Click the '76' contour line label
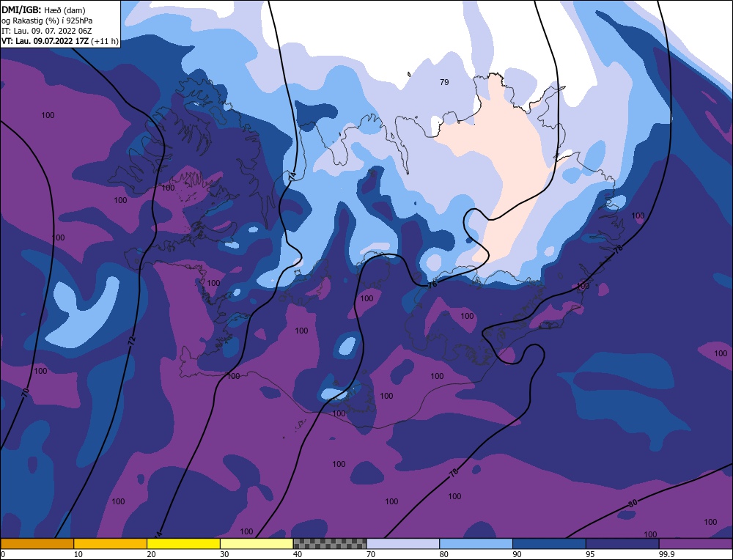Screen dimensions: 733x560 (x=432, y=284)
